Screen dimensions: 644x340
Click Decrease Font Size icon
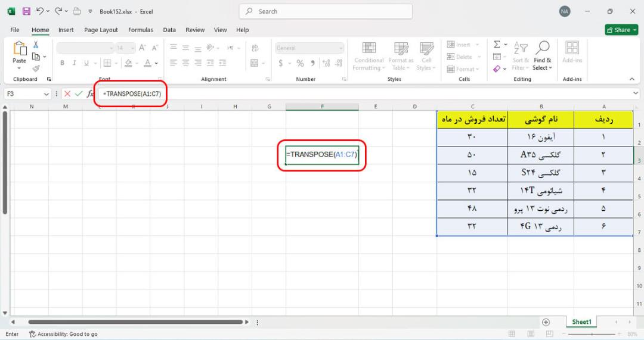(155, 48)
